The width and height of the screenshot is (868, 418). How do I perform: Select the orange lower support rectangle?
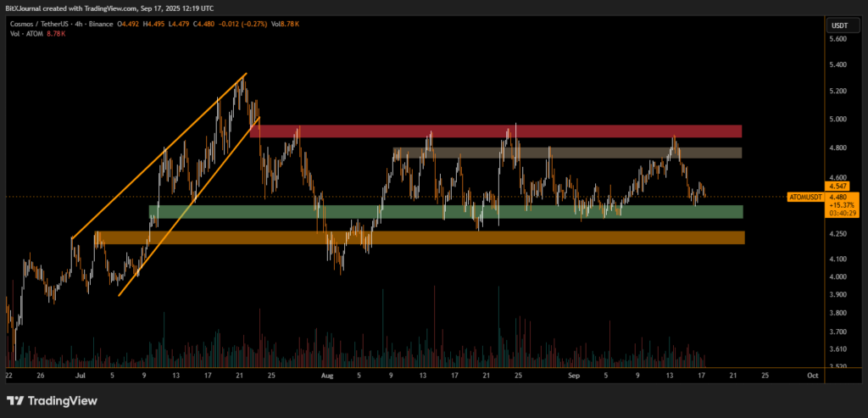(x=419, y=237)
